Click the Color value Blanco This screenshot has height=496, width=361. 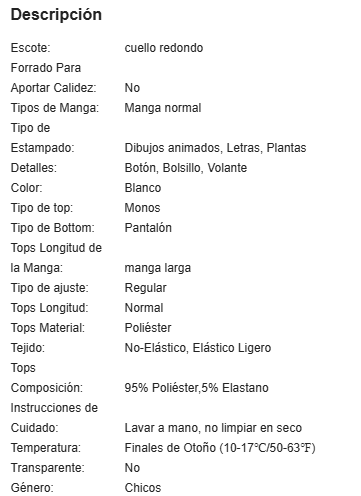[x=143, y=188]
